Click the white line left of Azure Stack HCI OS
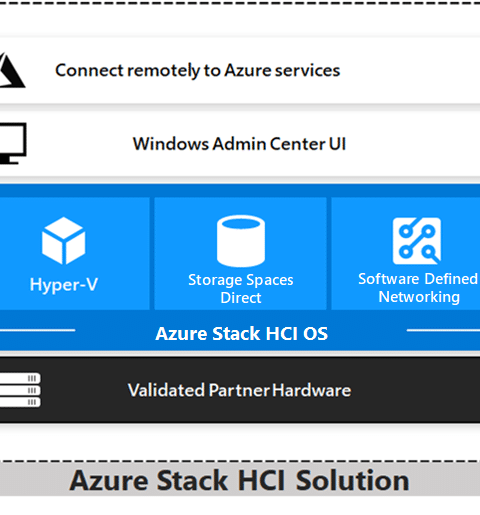The height and width of the screenshot is (515, 480). tap(37, 330)
